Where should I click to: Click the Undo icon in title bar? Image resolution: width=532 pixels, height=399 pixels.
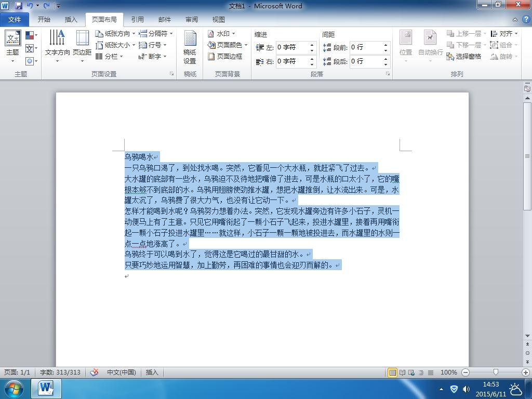point(30,5)
